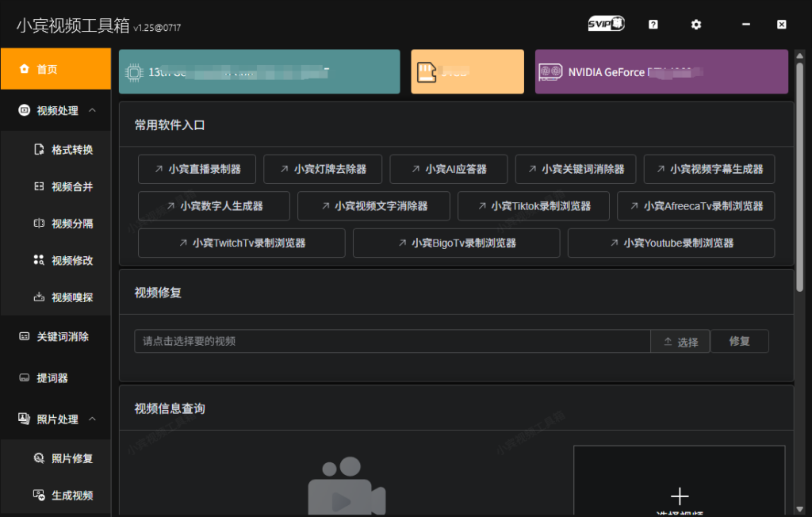
Task: Click the NVIDIA GPU card icon
Action: (550, 72)
